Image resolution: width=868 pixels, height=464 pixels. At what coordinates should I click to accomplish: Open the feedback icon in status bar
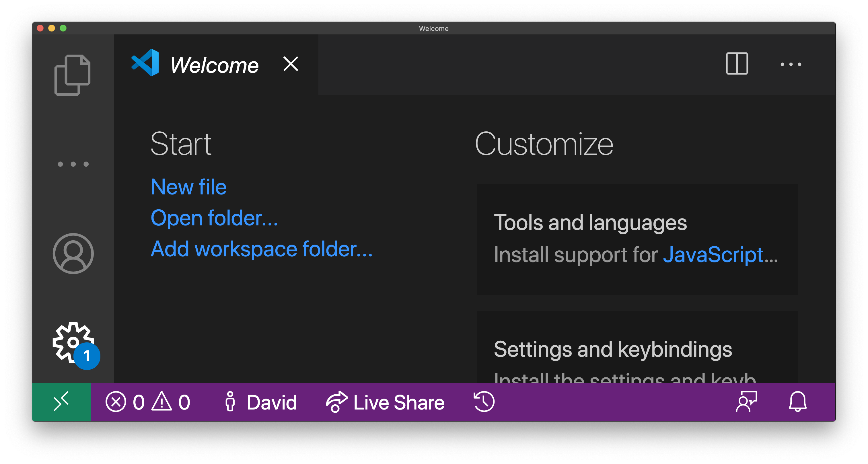click(746, 402)
